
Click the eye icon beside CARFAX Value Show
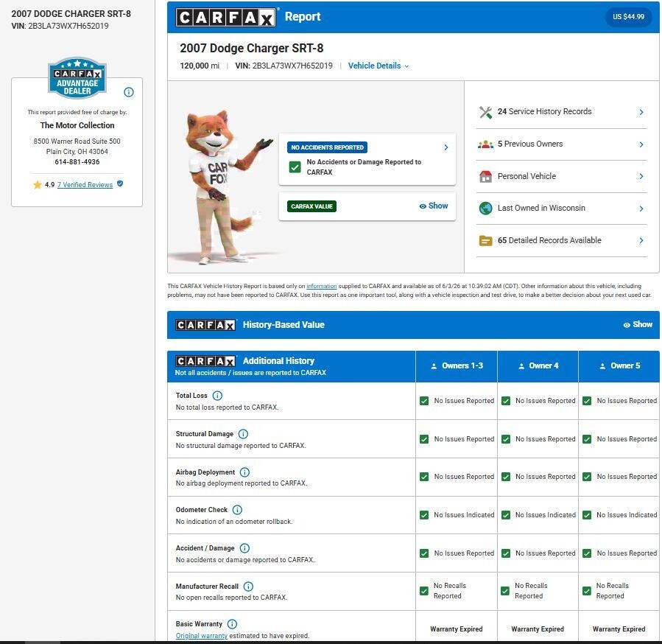click(x=423, y=206)
